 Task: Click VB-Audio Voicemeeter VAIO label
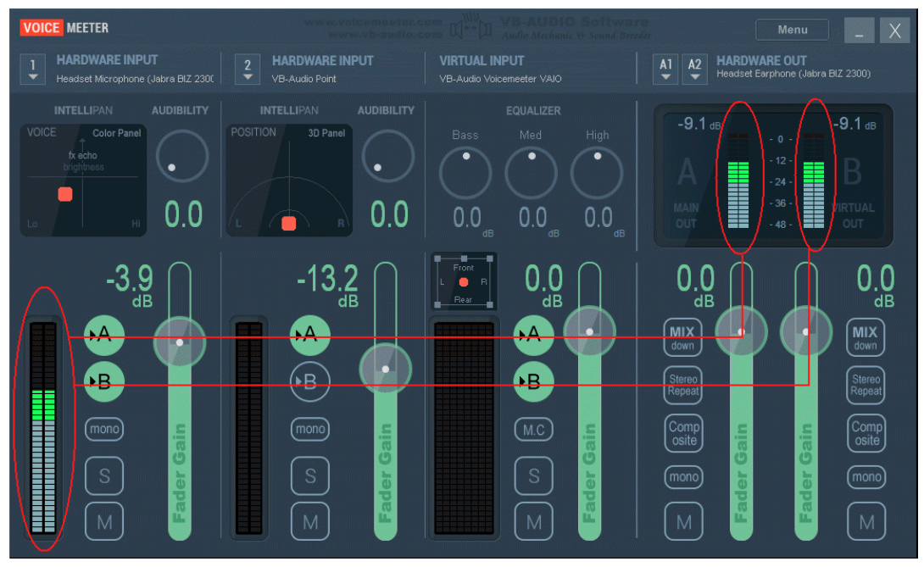pyautogui.click(x=500, y=78)
